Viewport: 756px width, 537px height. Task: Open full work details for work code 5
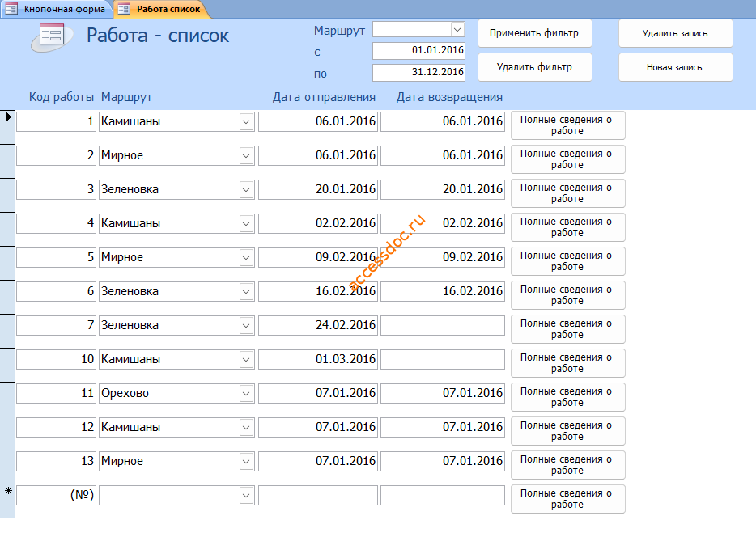point(568,261)
